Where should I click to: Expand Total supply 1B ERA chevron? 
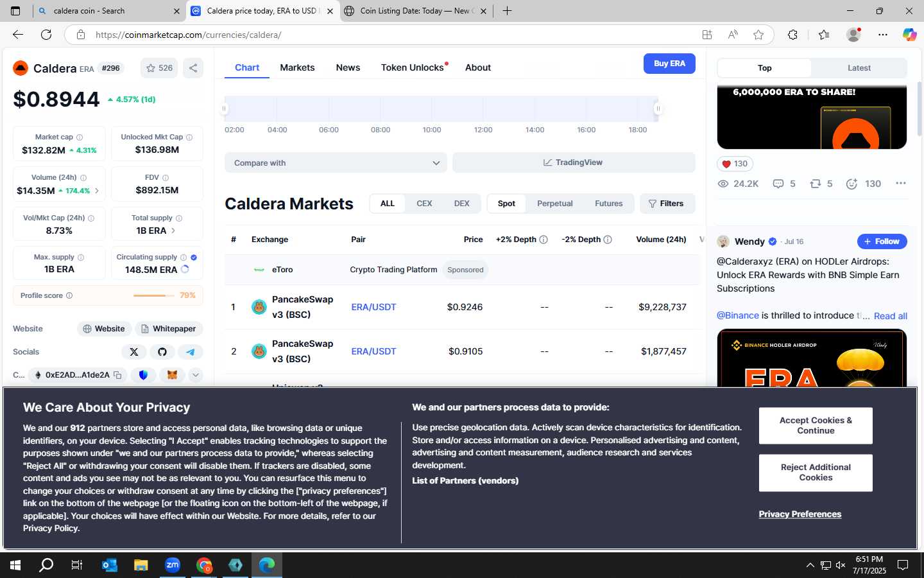[x=173, y=231]
